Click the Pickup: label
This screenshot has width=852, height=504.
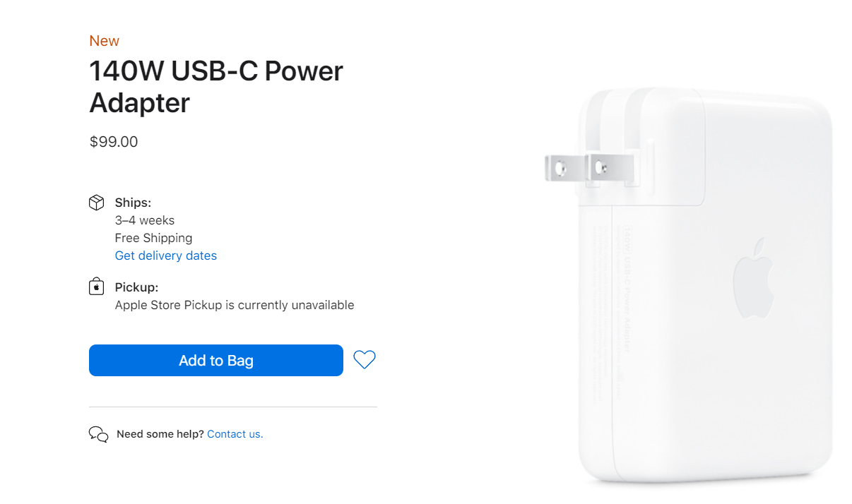[x=136, y=287]
